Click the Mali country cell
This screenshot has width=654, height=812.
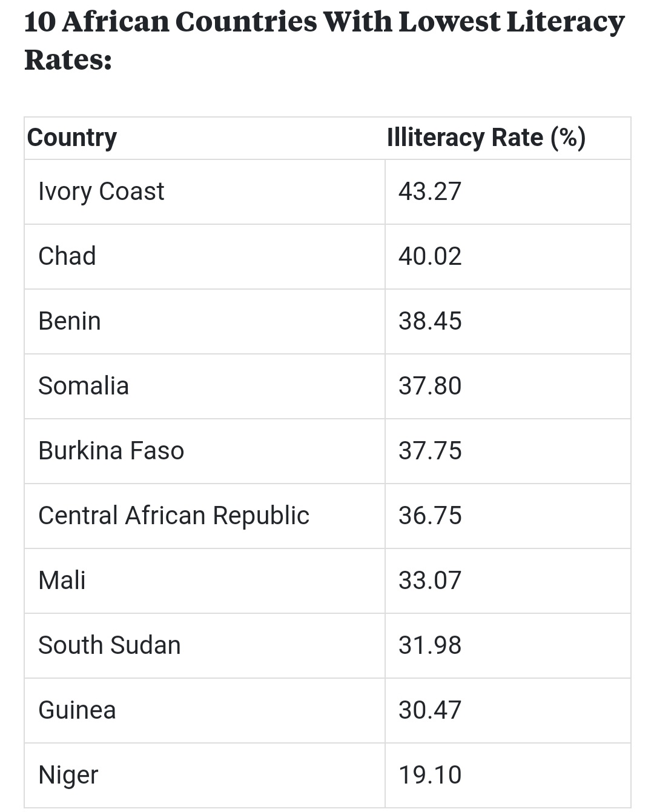click(62, 581)
